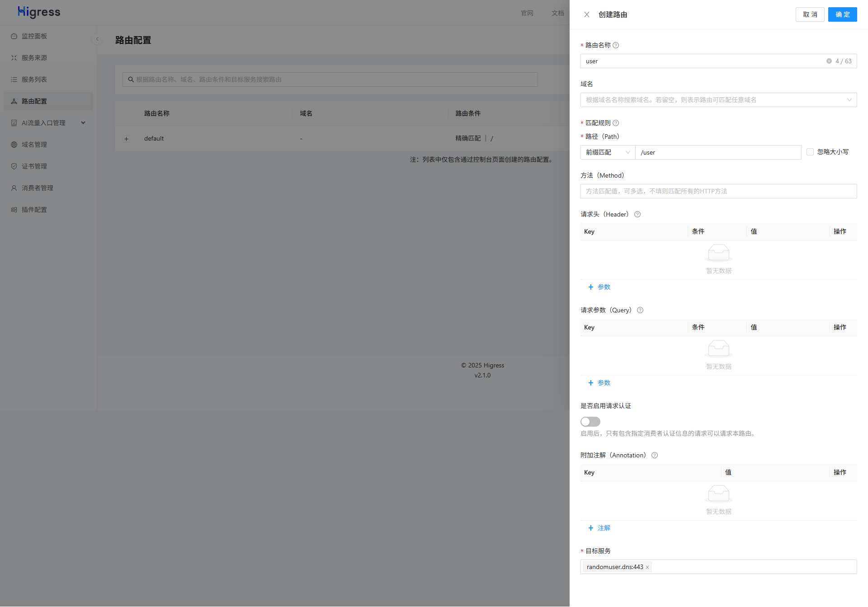Screen dimensions: 868x607
Task: Enable the 忽略大小写 checkbox
Action: (810, 152)
